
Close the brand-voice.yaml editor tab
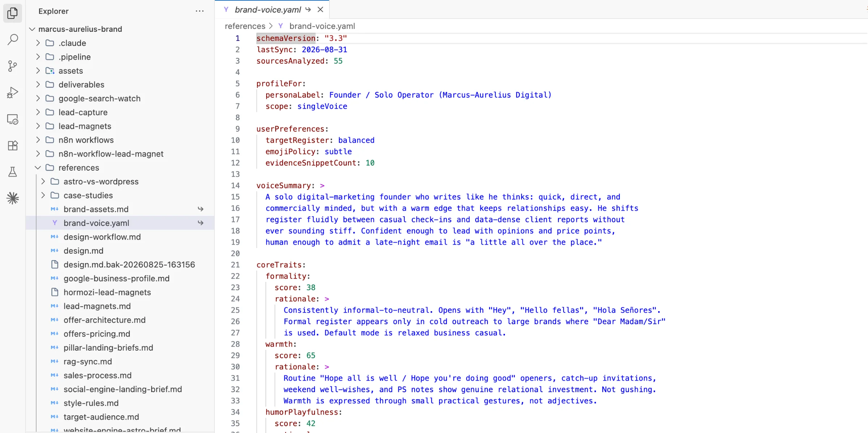pyautogui.click(x=320, y=10)
